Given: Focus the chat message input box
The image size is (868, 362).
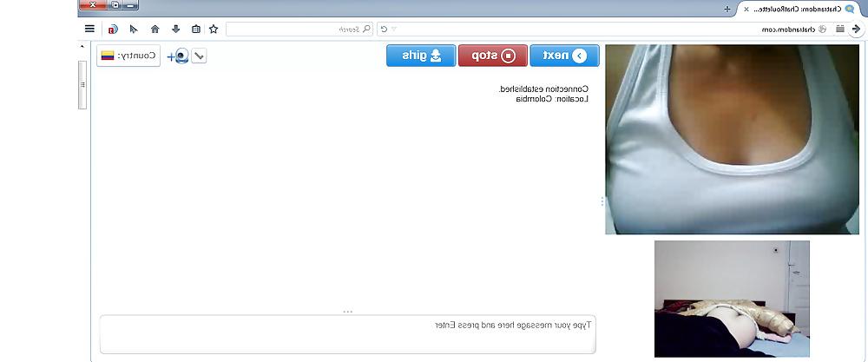Looking at the screenshot, I should coord(348,334).
